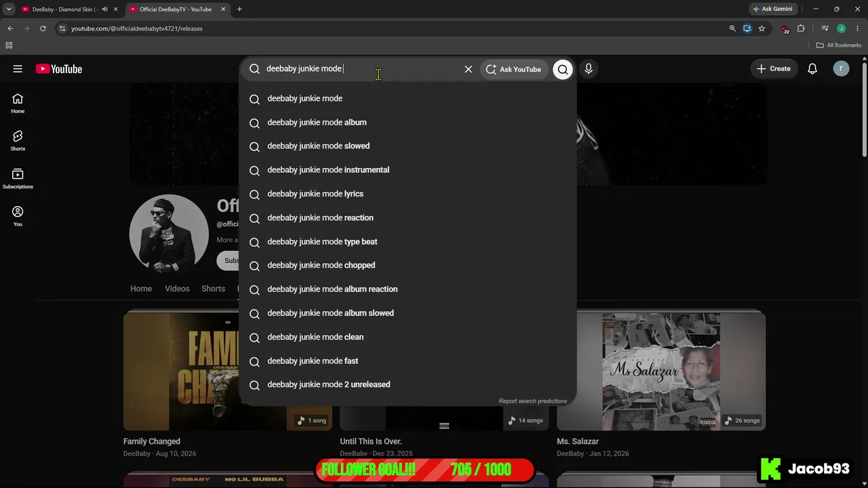The width and height of the screenshot is (868, 488).
Task: View site information icon in address bar
Action: tap(62, 28)
